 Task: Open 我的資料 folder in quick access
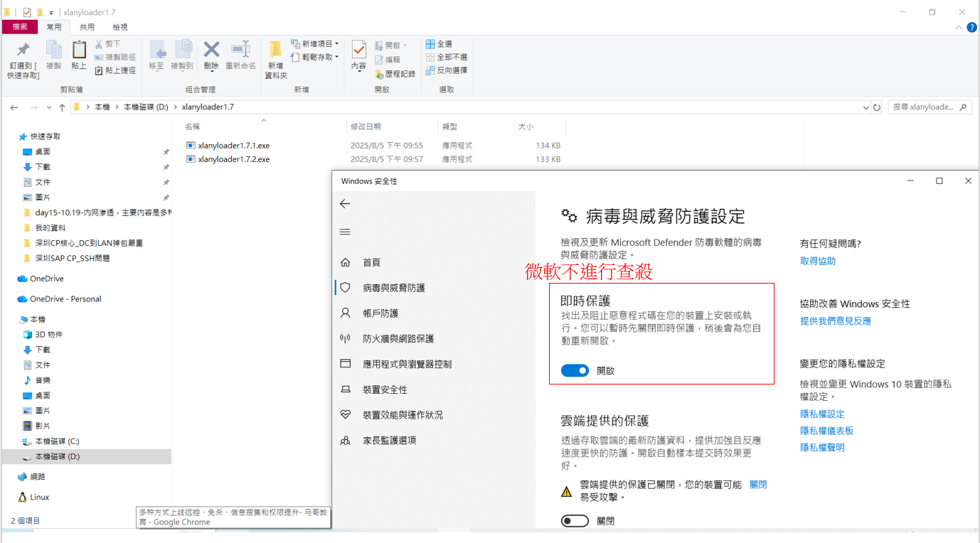[x=50, y=228]
